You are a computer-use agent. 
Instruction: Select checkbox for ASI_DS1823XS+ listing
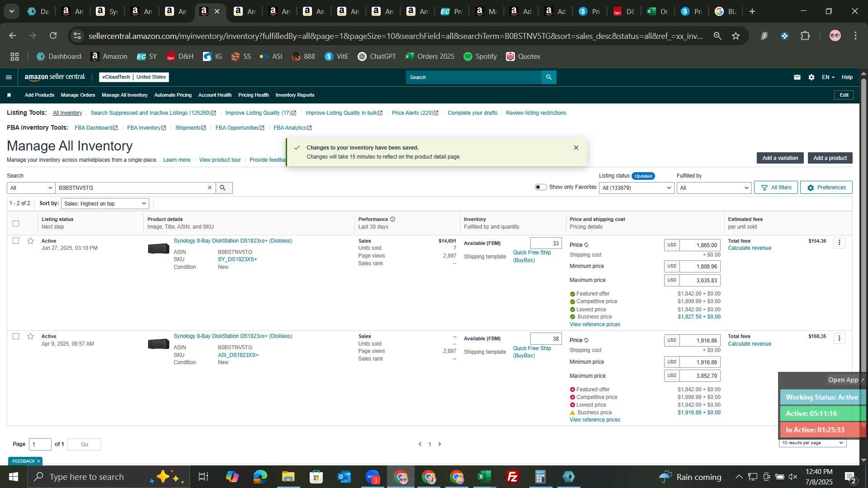coord(16,336)
